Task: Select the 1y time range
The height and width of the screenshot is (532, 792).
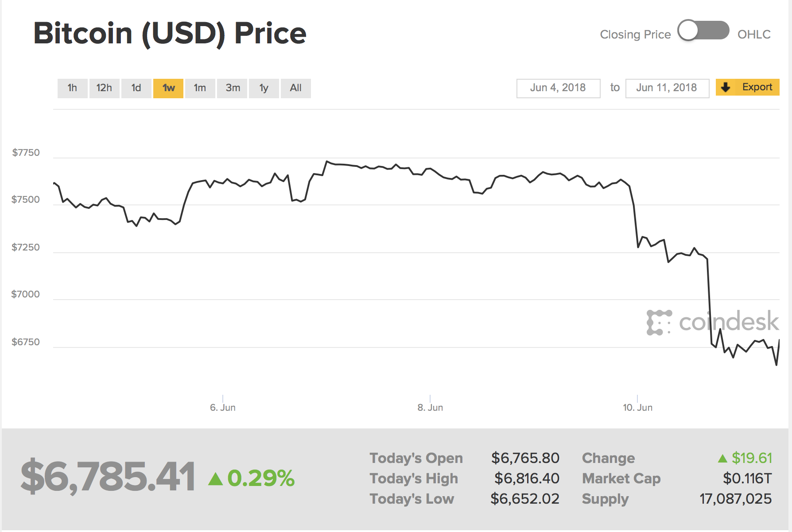Action: click(264, 88)
